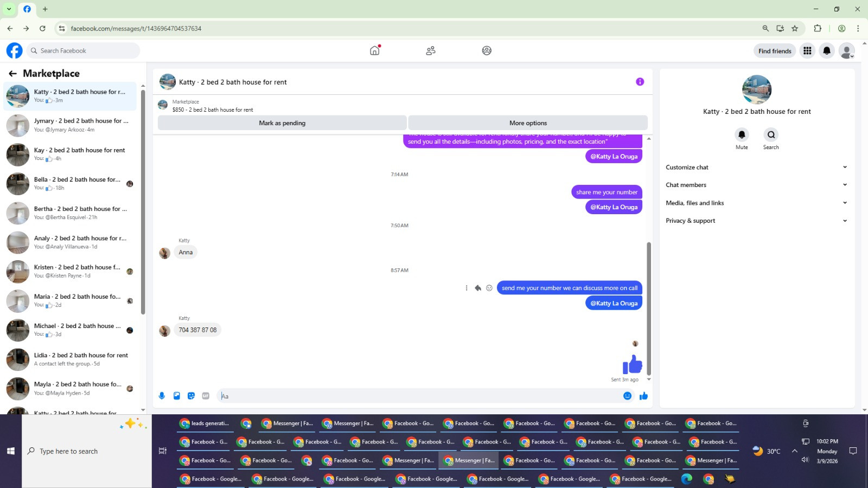The width and height of the screenshot is (868, 488).
Task: Reply to the 'send me your number' message
Action: pyautogui.click(x=478, y=288)
